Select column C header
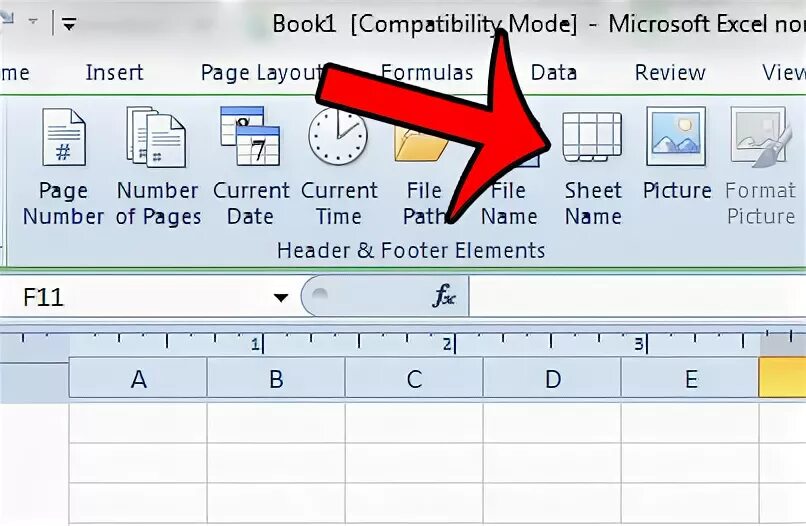 tap(414, 379)
